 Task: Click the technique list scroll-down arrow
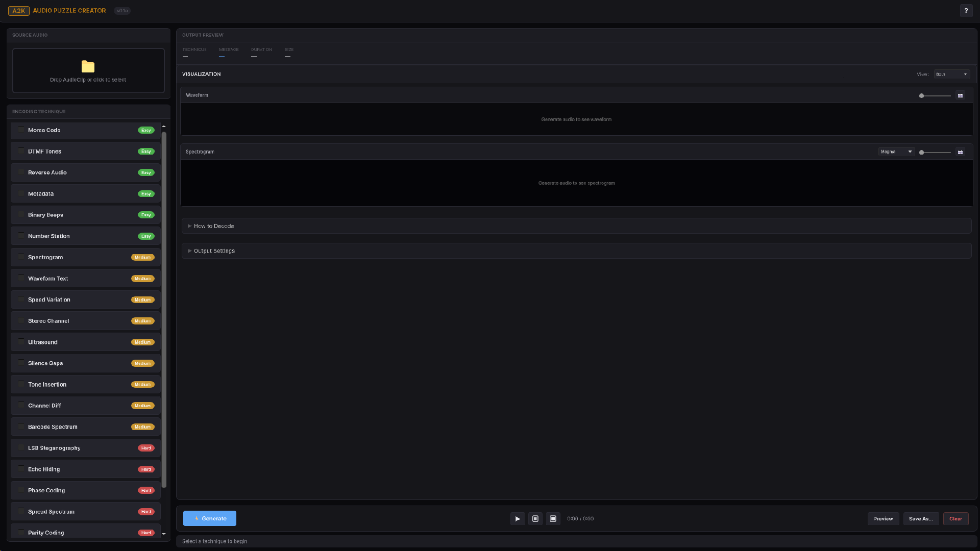pyautogui.click(x=164, y=534)
